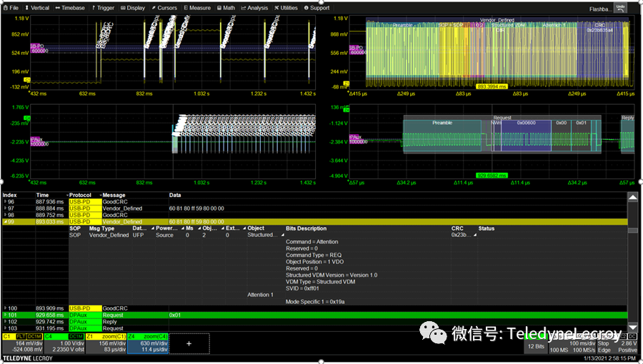Open the Analysis menu
This screenshot has width=643, height=364.
(255, 8)
